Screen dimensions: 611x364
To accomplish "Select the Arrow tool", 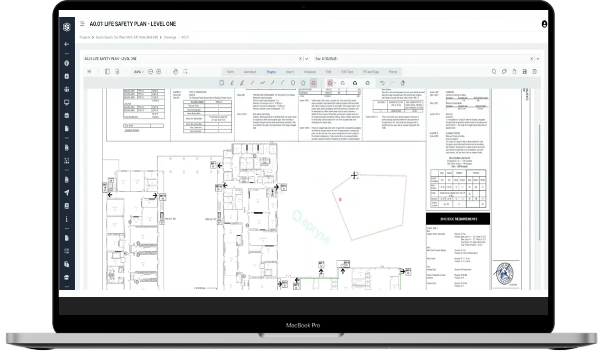I will point(273,83).
